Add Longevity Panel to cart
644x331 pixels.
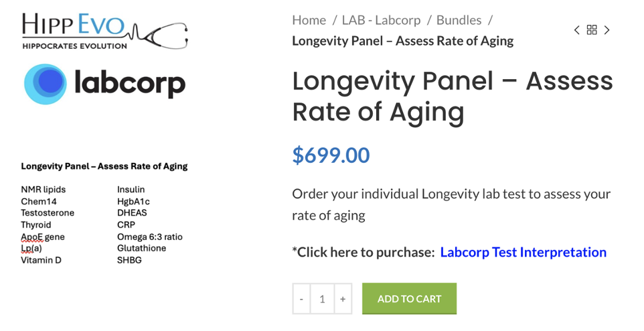click(410, 299)
